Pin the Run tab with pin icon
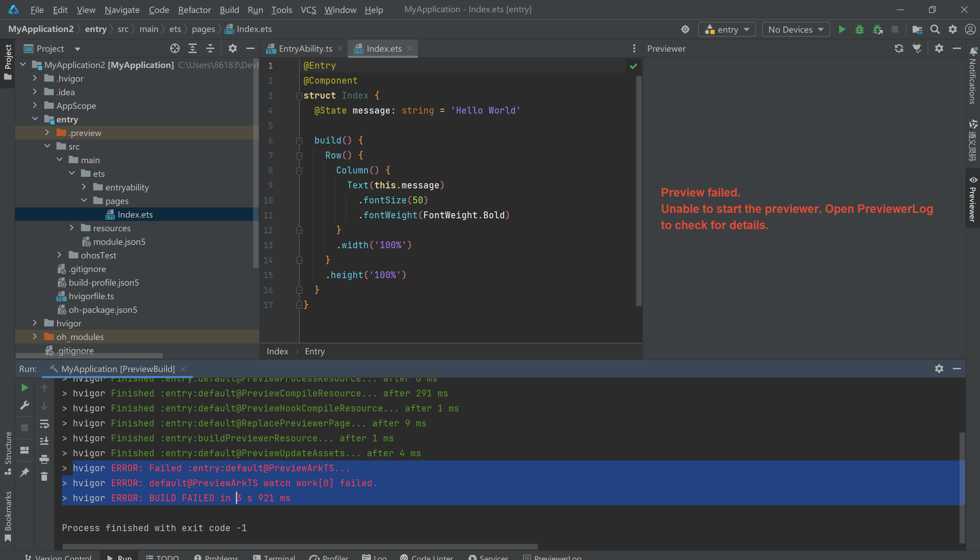Viewport: 980px width, 560px height. click(x=24, y=472)
